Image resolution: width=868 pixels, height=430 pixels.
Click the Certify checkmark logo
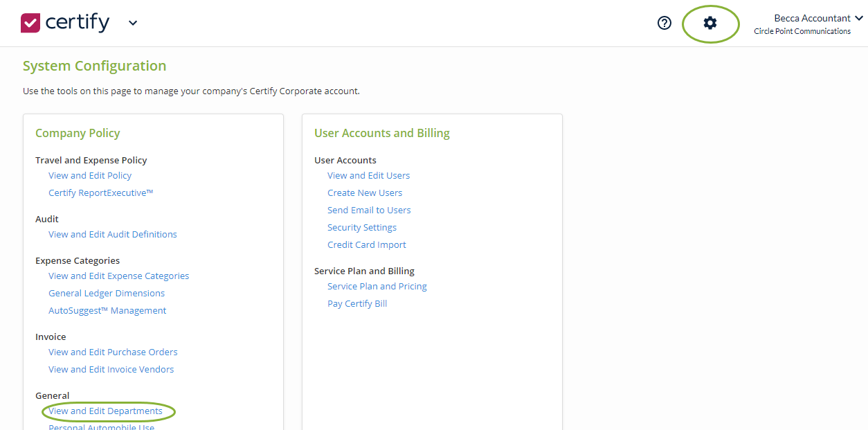click(29, 22)
